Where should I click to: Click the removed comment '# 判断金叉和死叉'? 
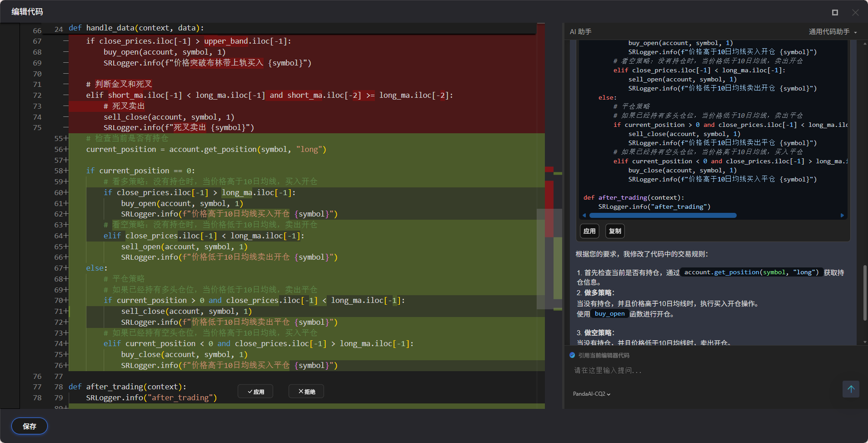[119, 84]
